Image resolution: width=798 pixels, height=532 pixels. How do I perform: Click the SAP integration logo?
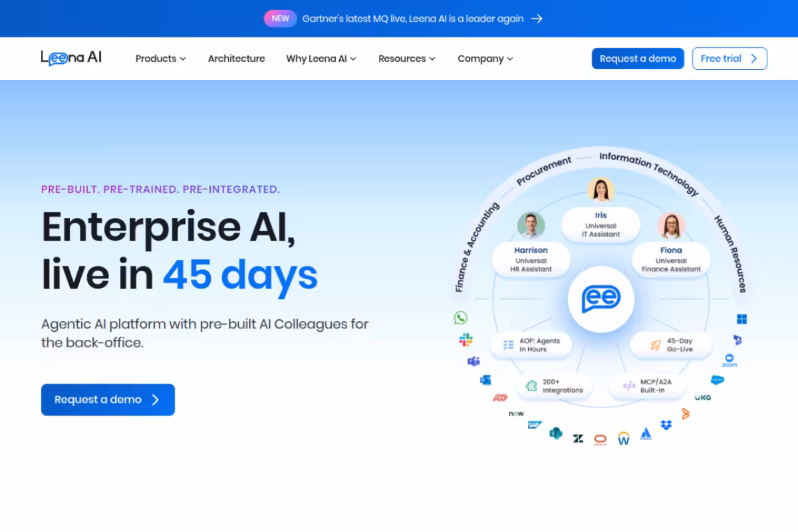tap(535, 424)
